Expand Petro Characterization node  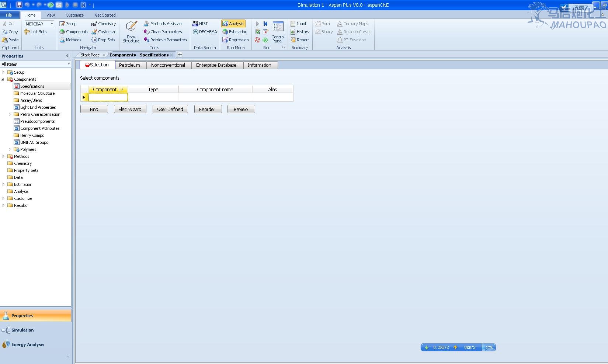[10, 114]
